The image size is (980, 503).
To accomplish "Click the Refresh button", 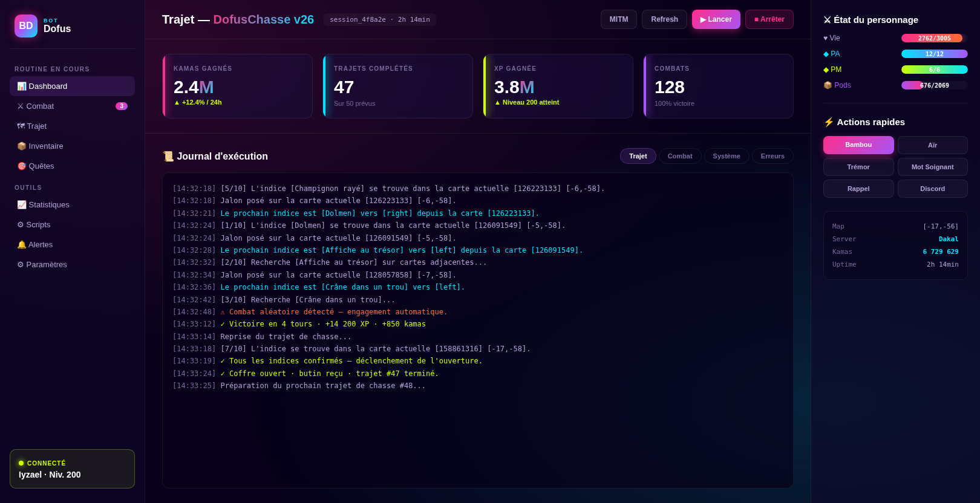I will click(664, 19).
